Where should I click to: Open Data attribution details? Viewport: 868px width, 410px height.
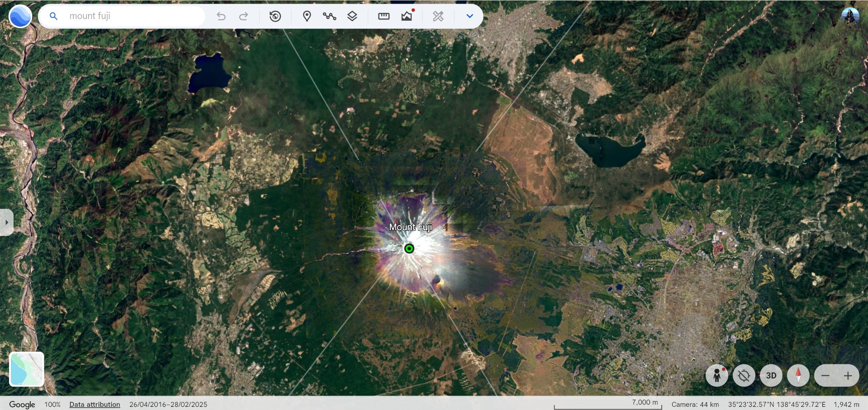click(x=94, y=405)
